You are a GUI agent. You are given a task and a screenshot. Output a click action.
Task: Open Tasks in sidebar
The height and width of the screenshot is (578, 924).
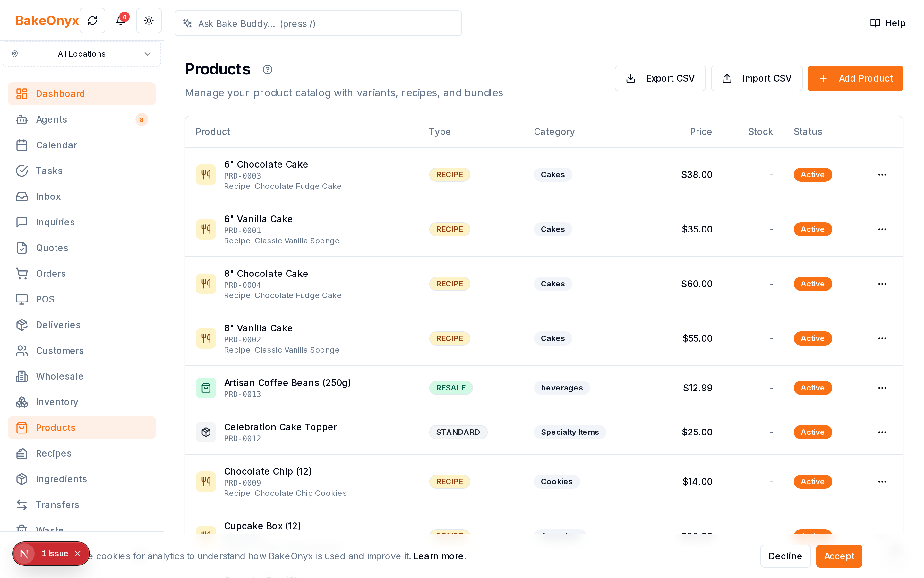click(x=82, y=171)
